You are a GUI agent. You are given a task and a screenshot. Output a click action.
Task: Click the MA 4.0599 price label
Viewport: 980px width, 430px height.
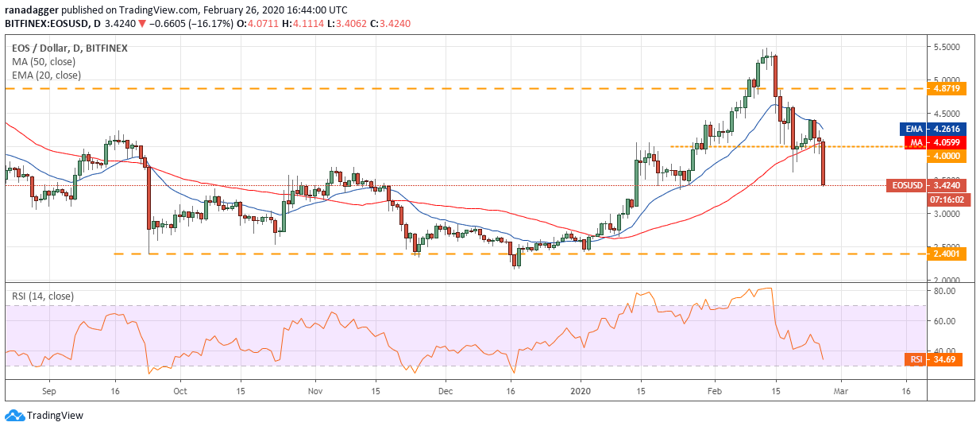[936, 142]
